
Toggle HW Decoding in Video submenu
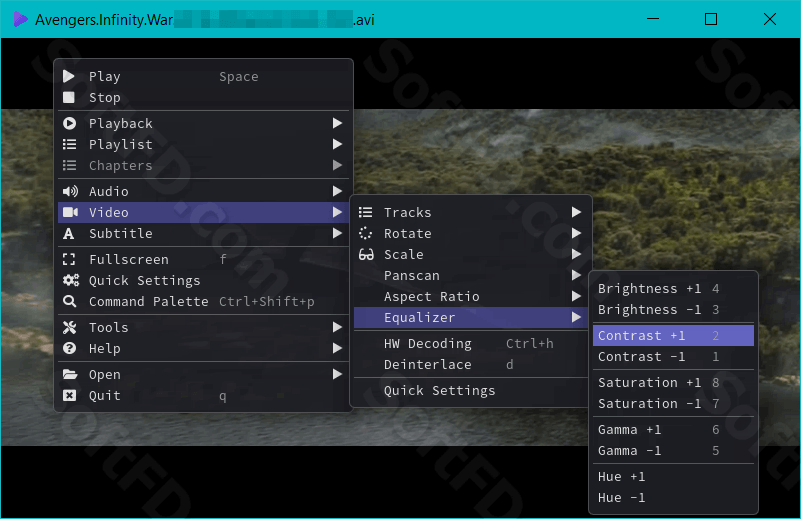[470, 344]
